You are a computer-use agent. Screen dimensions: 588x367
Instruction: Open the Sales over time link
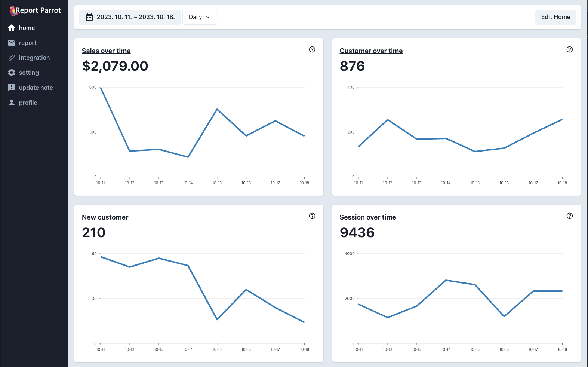(106, 51)
